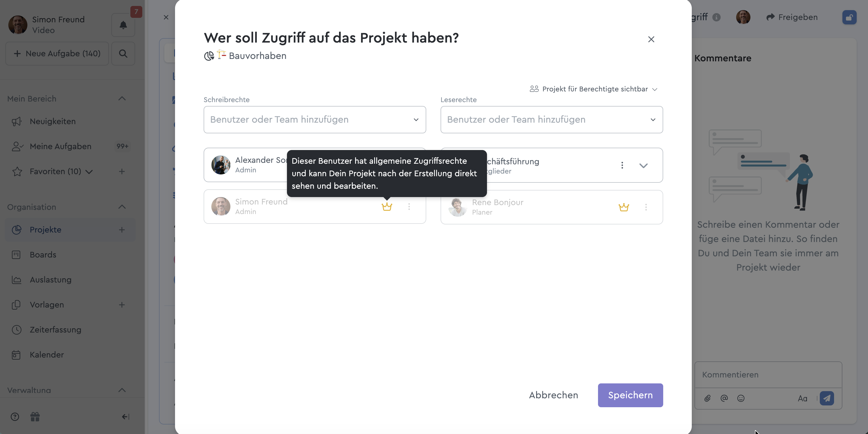Open Projekte in the sidebar

click(x=46, y=230)
